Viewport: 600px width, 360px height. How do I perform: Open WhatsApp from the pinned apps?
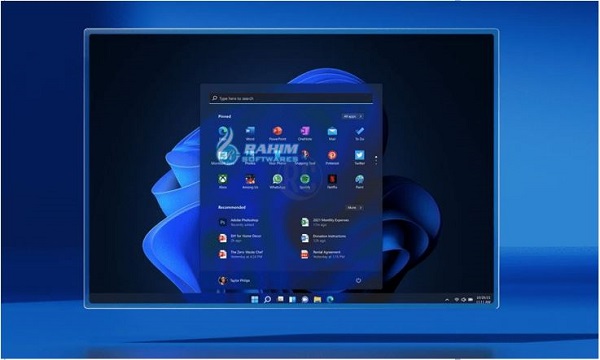277,181
